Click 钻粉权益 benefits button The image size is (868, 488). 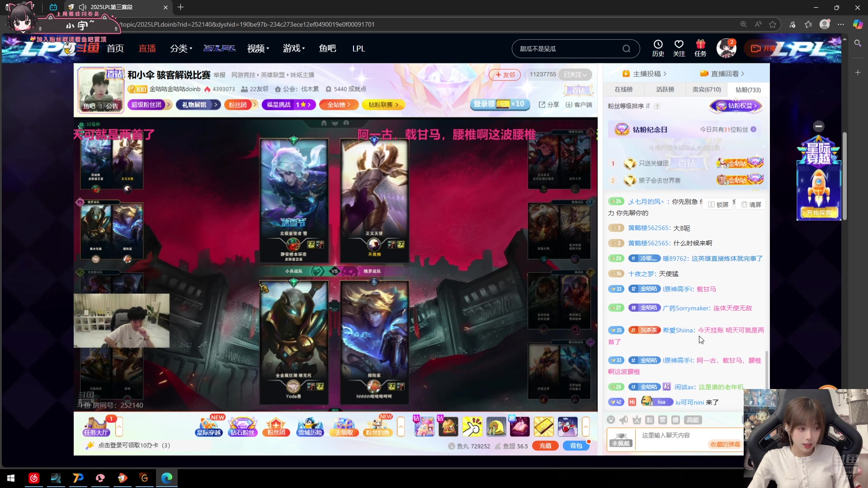(736, 106)
